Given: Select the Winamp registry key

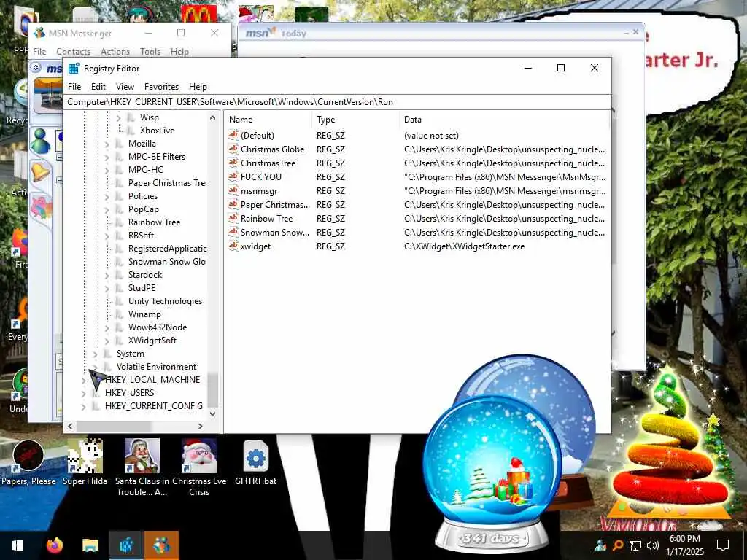Looking at the screenshot, I should click(144, 314).
